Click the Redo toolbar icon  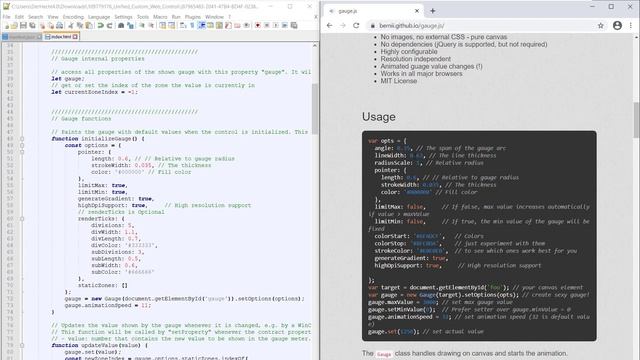tap(109, 25)
